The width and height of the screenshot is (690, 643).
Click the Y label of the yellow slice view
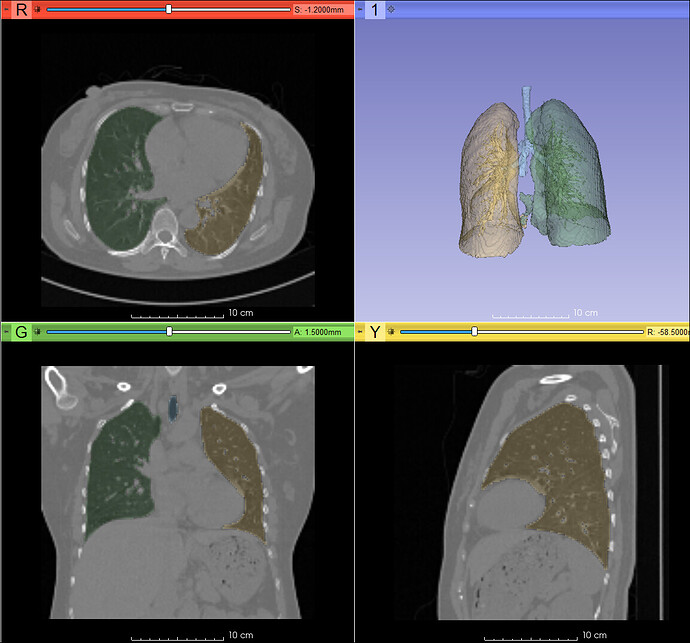coord(374,331)
